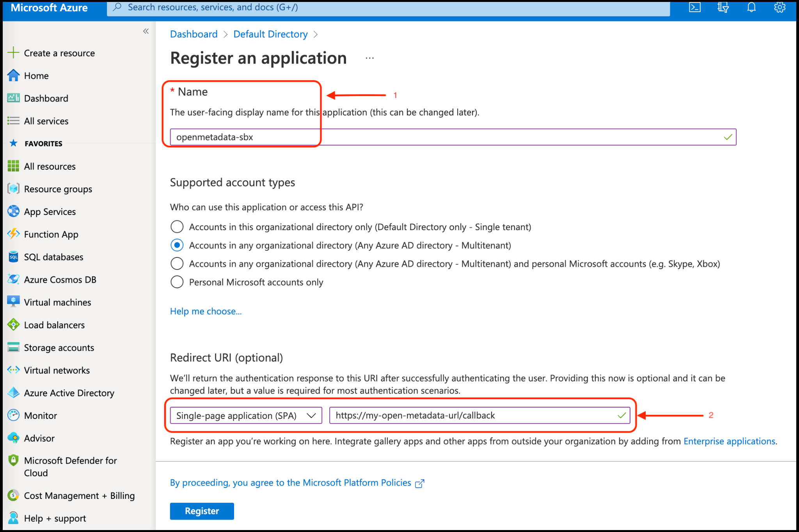Click the Notifications bell icon
Viewport: 799px width, 532px height.
click(750, 7)
